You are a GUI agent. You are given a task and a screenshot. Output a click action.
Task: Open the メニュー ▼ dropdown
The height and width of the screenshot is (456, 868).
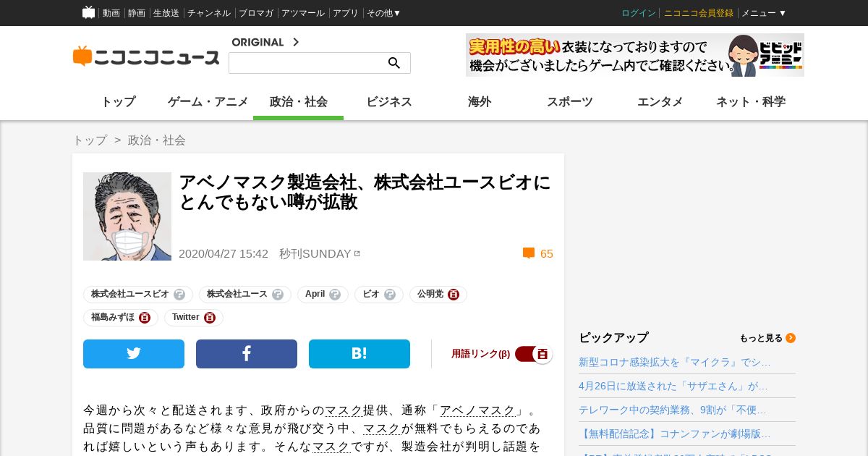coord(764,13)
